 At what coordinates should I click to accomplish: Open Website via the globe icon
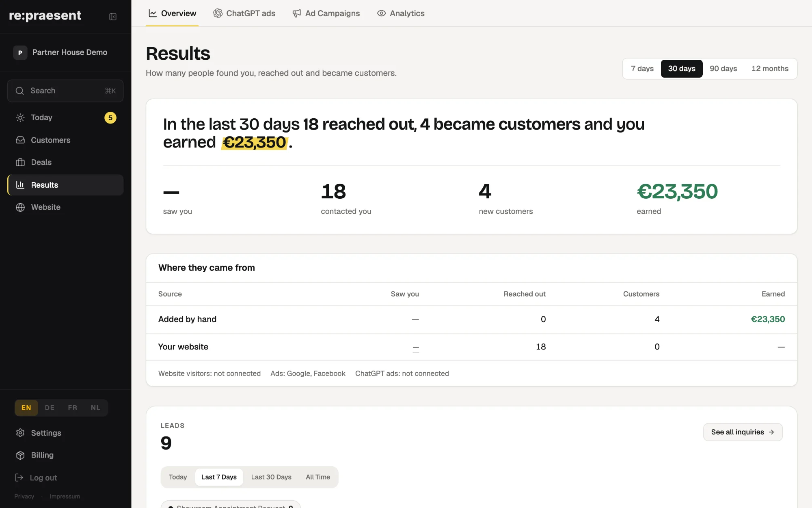(x=20, y=207)
